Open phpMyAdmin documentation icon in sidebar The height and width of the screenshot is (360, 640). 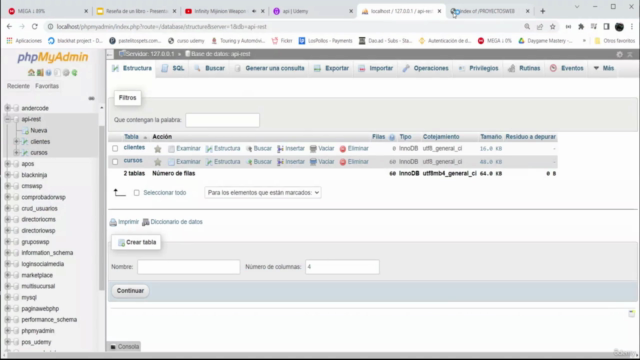49,73
